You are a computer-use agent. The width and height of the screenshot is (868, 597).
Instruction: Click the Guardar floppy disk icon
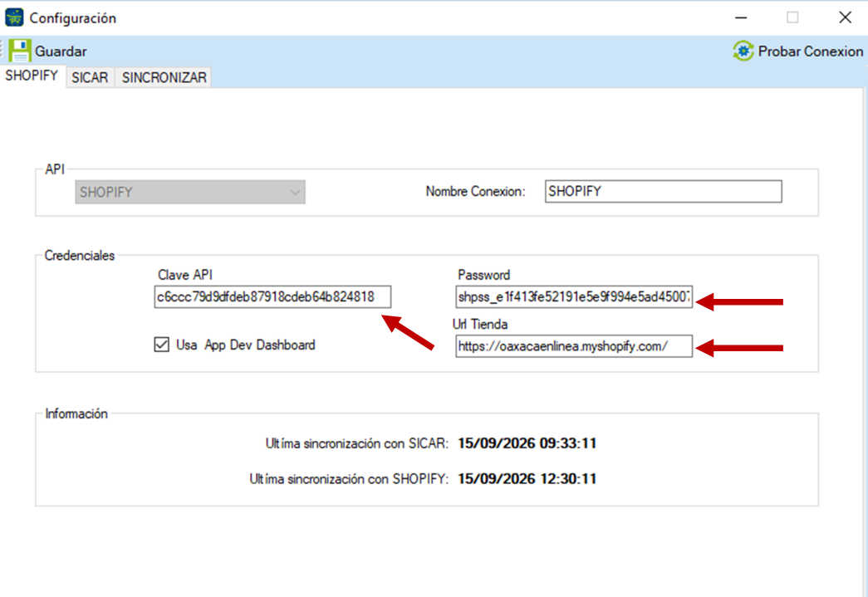[x=19, y=51]
